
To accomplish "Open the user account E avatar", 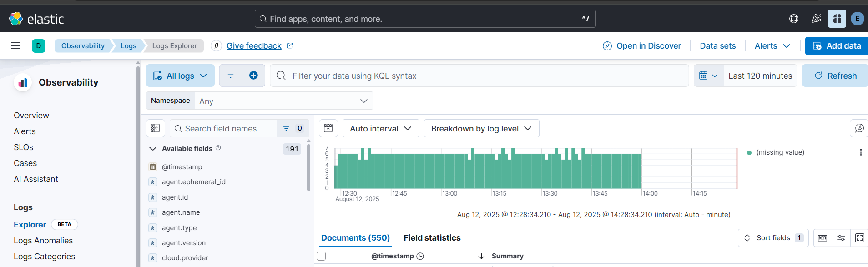I will click(858, 19).
